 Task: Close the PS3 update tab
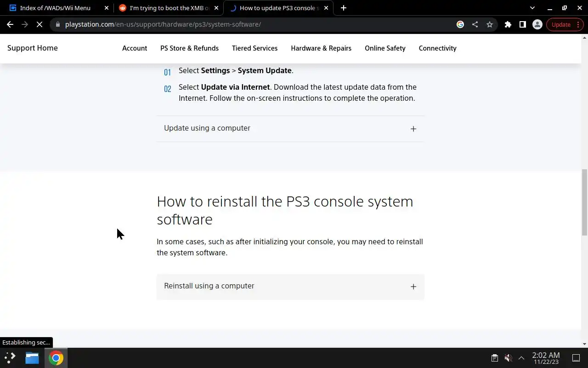point(326,8)
